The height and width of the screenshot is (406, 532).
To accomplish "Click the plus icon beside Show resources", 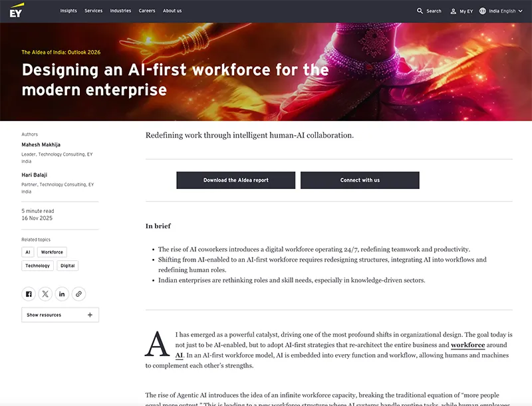I will point(90,315).
